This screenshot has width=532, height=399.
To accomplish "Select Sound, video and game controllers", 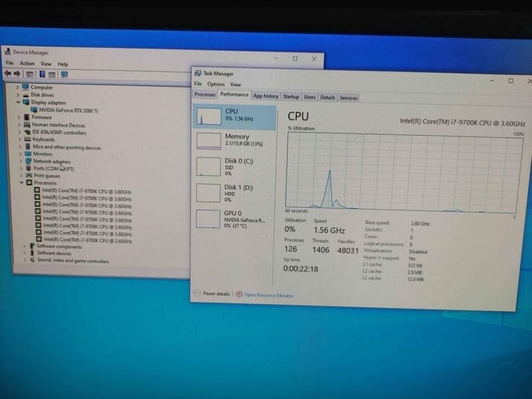I will click(73, 260).
